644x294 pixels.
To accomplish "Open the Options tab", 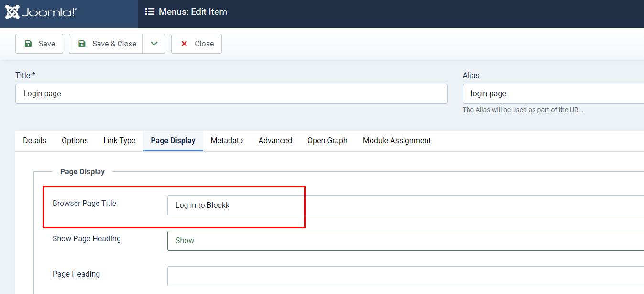I will pyautogui.click(x=75, y=141).
